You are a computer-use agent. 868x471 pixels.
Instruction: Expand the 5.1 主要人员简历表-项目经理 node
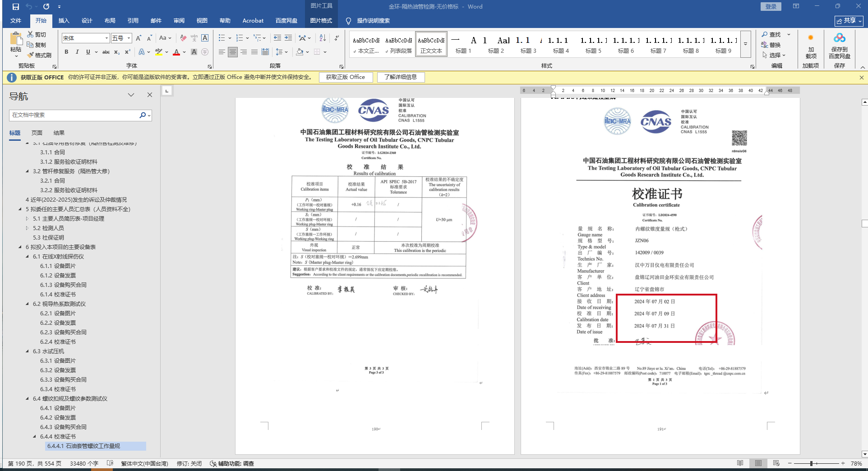tap(27, 218)
